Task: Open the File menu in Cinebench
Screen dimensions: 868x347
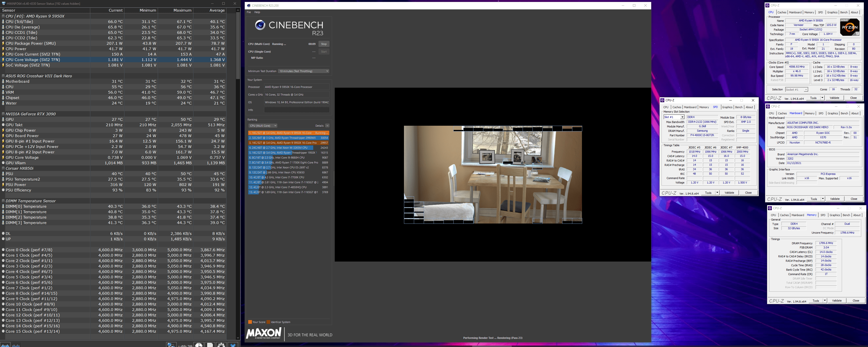Action: 249,12
